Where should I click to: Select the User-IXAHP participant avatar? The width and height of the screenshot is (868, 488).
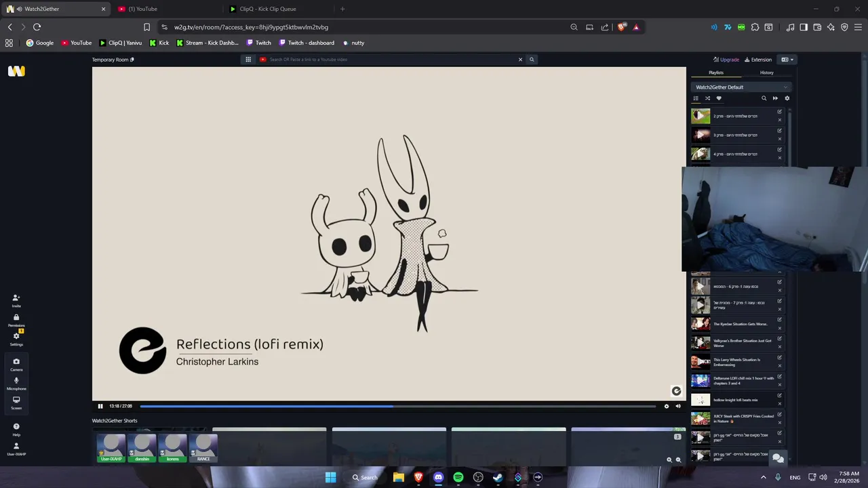[x=111, y=448]
